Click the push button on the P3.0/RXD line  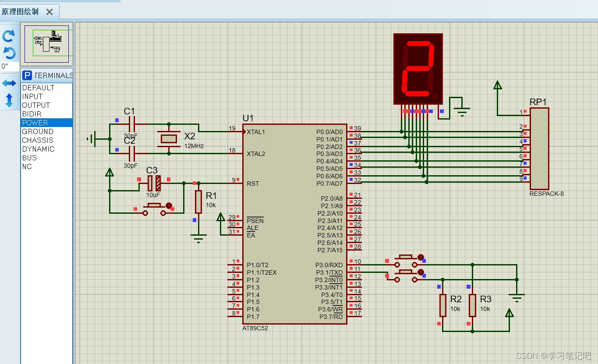(x=406, y=261)
